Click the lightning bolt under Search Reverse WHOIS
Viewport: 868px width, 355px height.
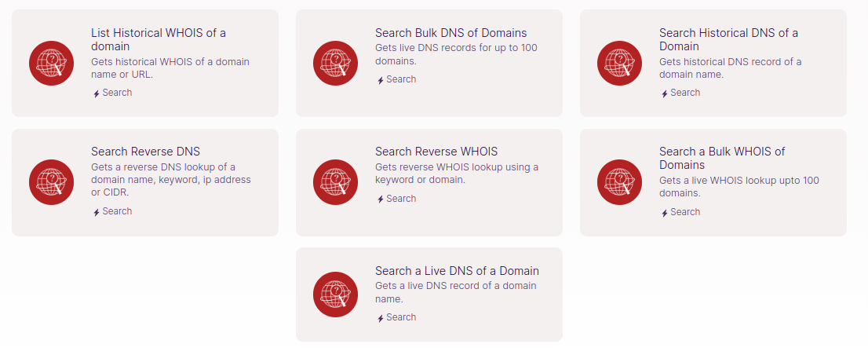pos(381,199)
